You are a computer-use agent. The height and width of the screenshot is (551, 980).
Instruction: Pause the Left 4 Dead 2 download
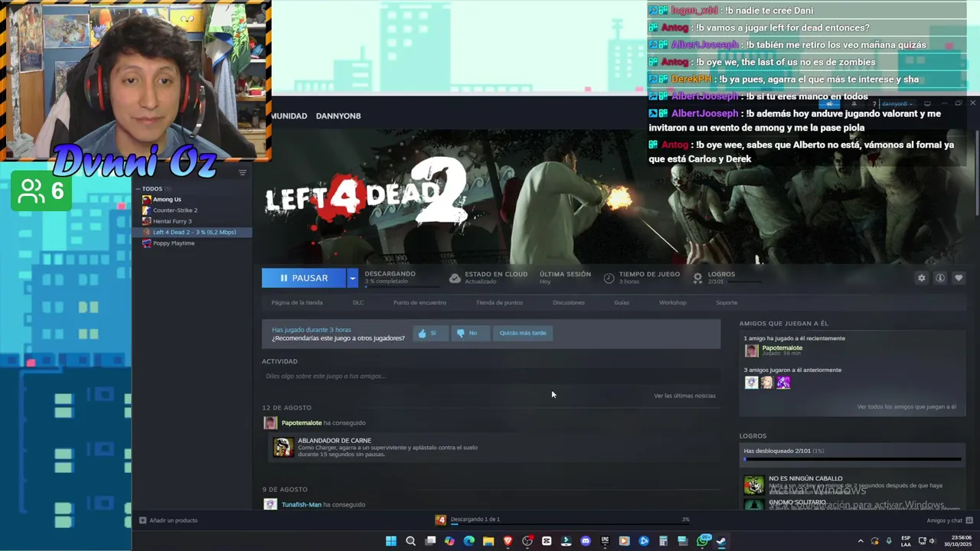[304, 278]
